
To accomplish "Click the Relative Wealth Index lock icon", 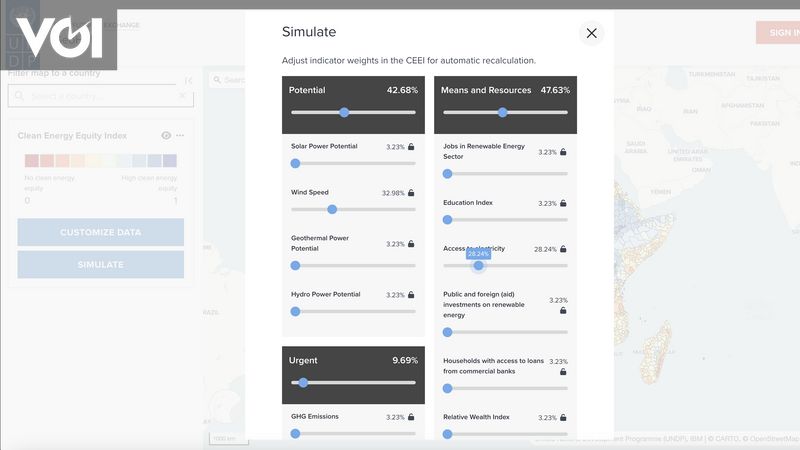I will pyautogui.click(x=563, y=417).
